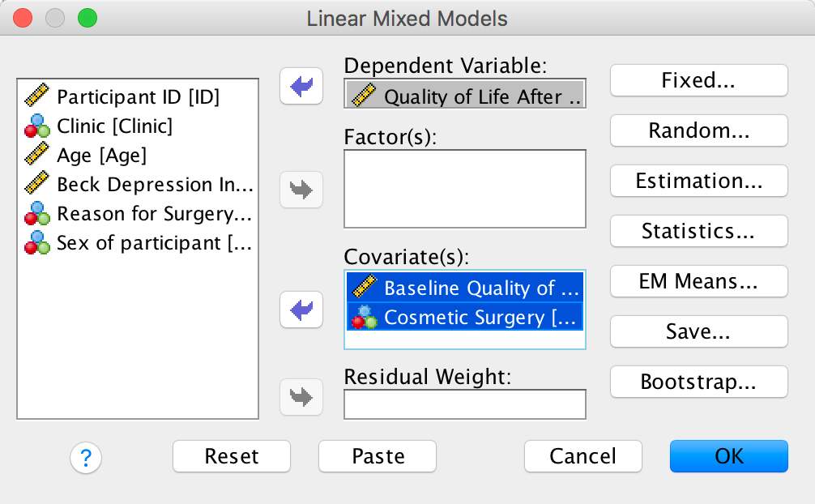The image size is (815, 504).
Task: Open Estimation... settings
Action: (x=698, y=181)
